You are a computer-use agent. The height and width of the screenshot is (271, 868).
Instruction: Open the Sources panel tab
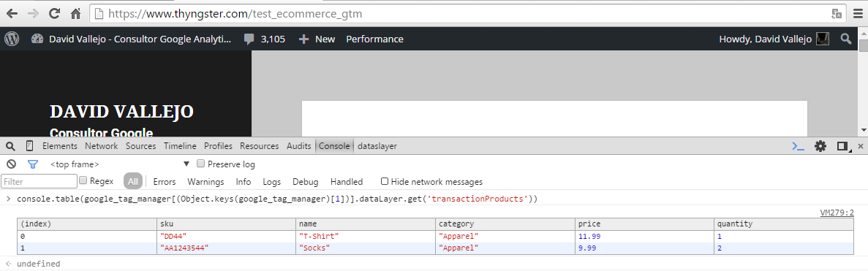pos(140,146)
